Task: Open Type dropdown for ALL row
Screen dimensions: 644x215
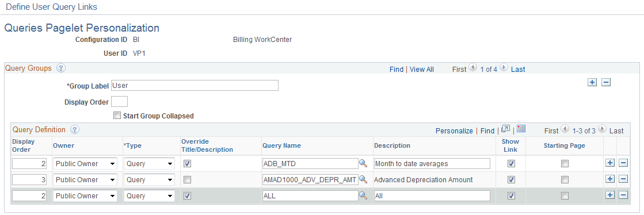Action: coord(149,196)
